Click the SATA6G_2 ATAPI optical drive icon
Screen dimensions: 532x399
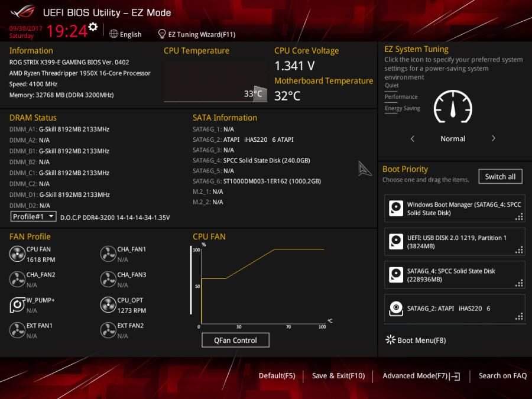pyautogui.click(x=396, y=309)
